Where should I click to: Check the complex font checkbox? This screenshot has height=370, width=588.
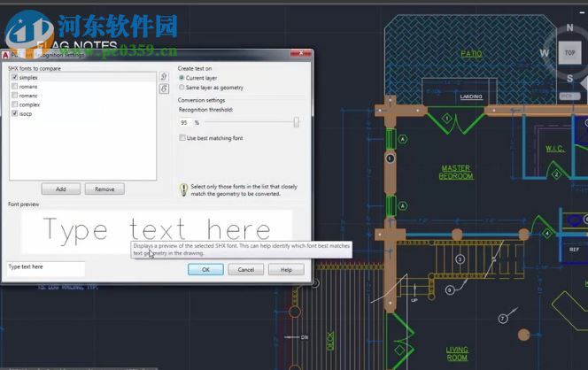(x=15, y=104)
